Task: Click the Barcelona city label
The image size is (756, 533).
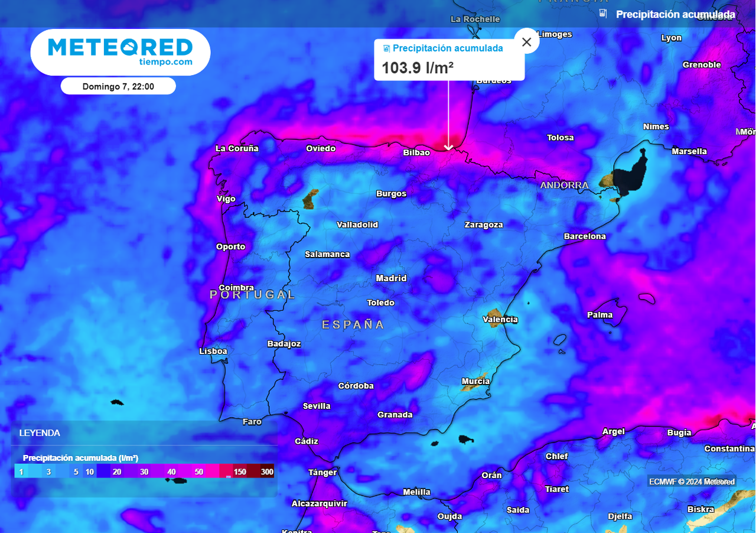Action: [585, 236]
